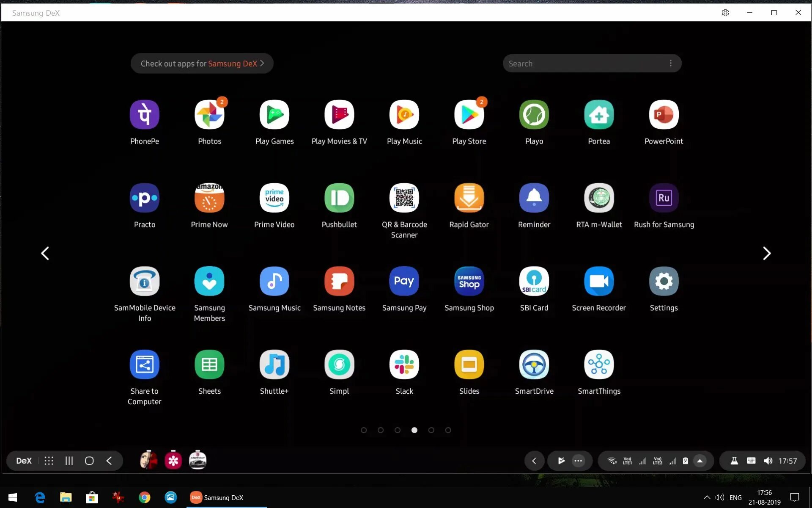Open SmartThings app
This screenshot has width=812, height=508.
click(598, 364)
